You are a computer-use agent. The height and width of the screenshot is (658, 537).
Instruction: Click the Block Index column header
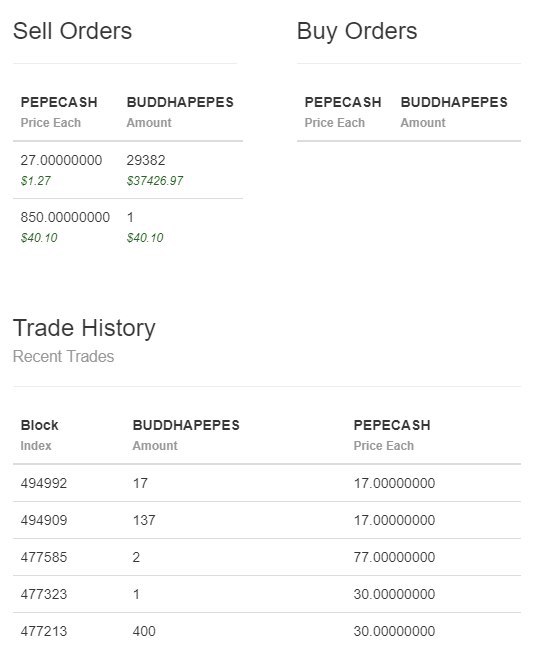[x=39, y=435]
